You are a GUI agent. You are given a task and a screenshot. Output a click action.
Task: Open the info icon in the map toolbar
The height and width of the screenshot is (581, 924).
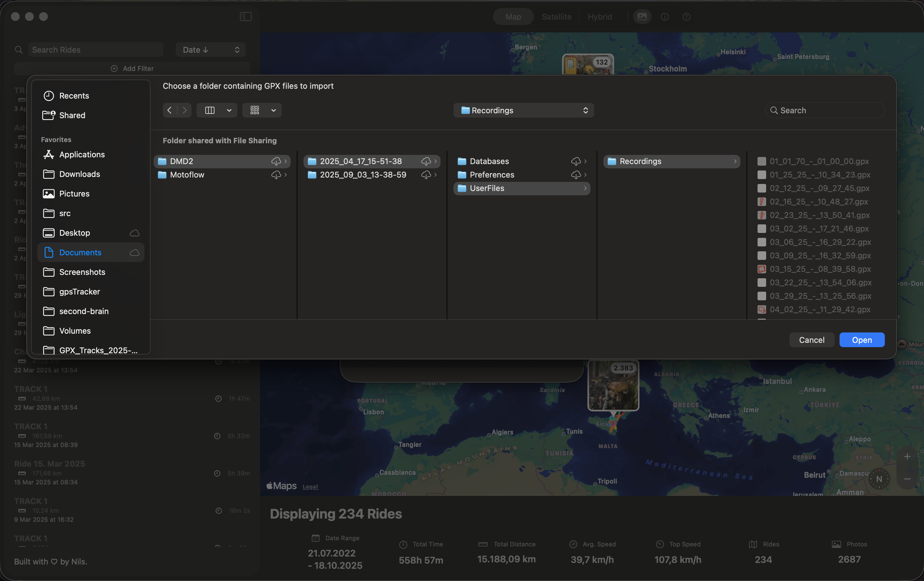(x=665, y=17)
